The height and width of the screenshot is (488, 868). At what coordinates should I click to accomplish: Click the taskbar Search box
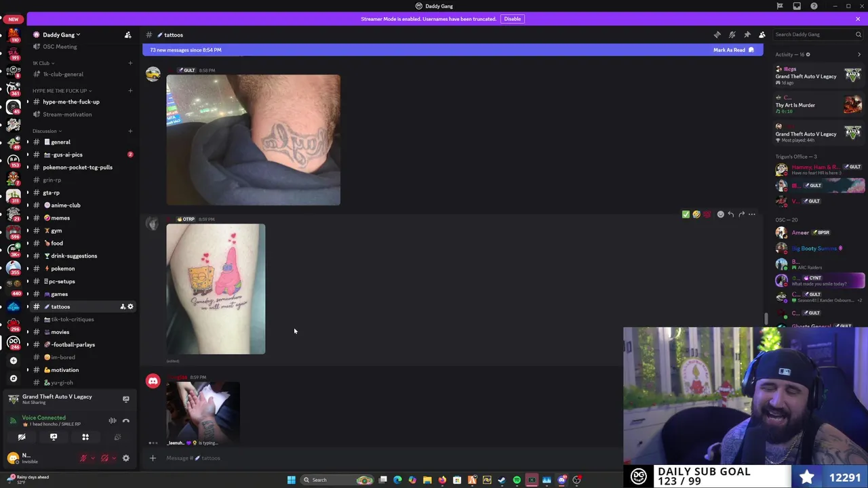pos(337,480)
